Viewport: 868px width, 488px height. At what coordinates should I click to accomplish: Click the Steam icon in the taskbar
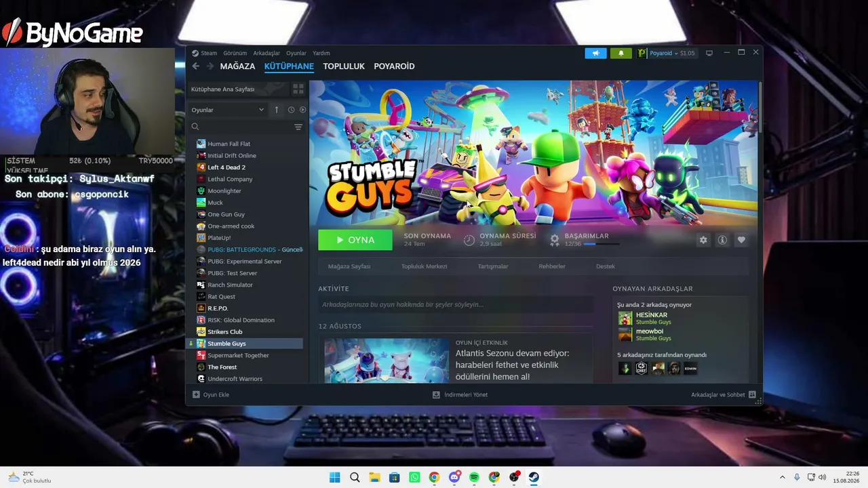click(x=534, y=477)
